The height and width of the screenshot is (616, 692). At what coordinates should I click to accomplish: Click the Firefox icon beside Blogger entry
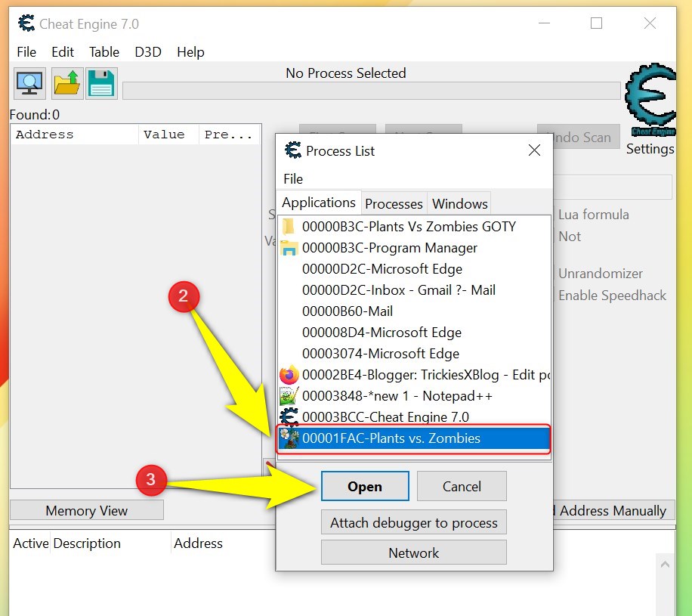289,375
